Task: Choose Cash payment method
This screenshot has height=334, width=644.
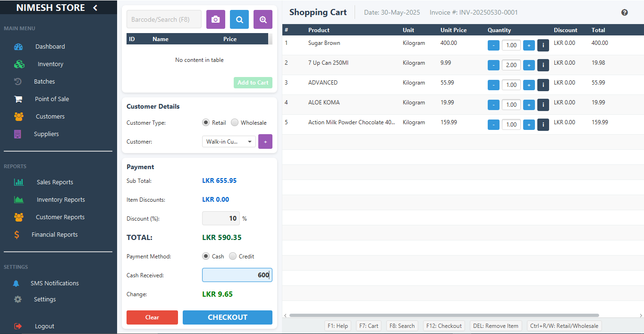Action: [206, 257]
